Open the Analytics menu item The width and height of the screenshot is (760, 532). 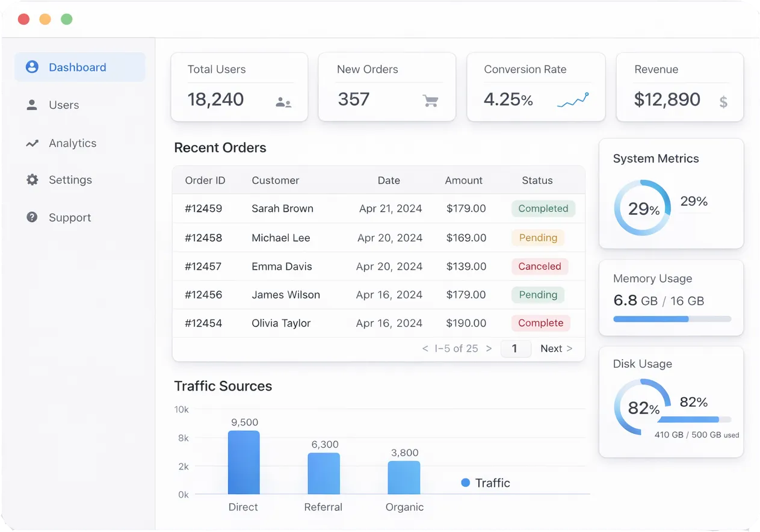pyautogui.click(x=72, y=143)
